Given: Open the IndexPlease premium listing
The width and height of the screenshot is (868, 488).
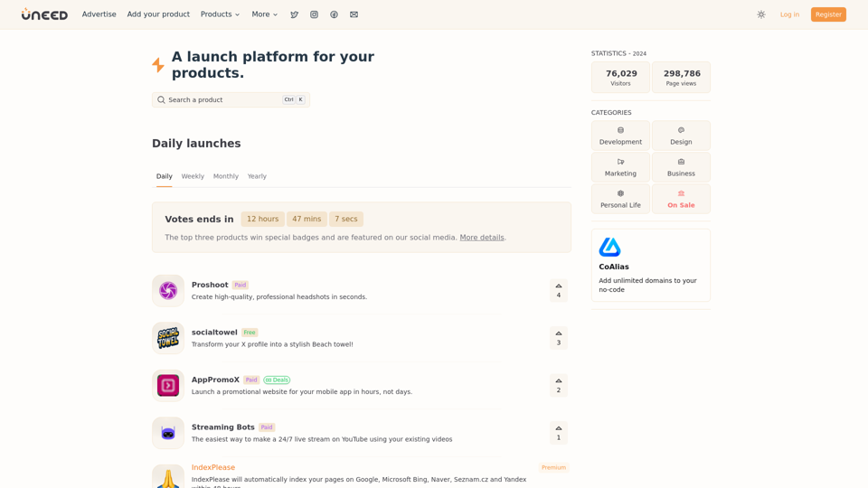Looking at the screenshot, I should point(213,467).
